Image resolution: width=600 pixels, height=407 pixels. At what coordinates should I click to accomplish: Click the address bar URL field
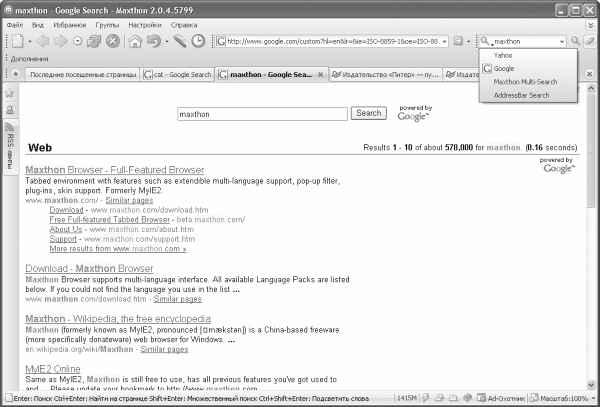332,41
